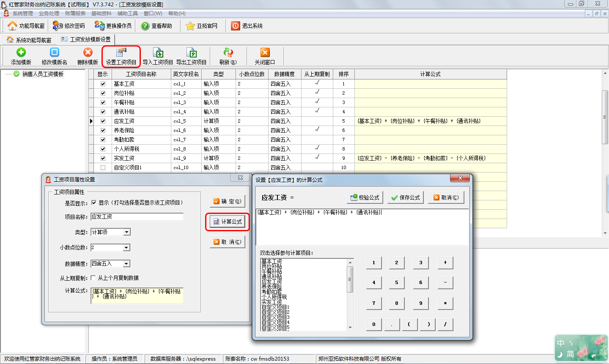Viewport: 609px width, 364px height.
Task: Click the 导入工资项目 icon
Action: 158,52
